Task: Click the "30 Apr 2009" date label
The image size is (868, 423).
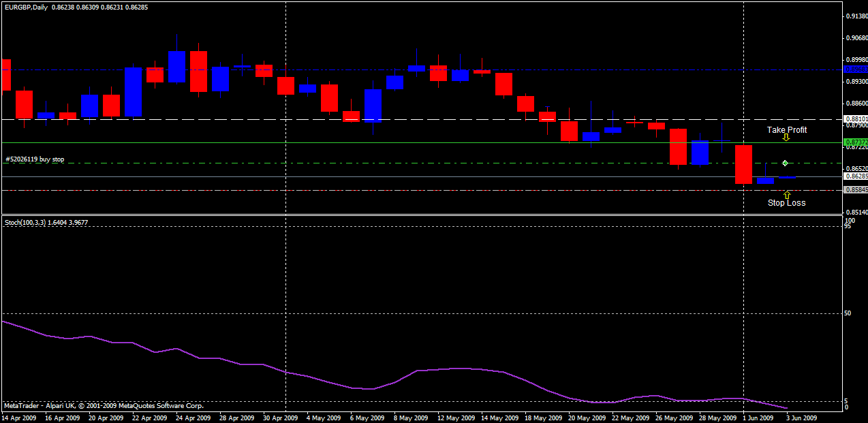Action: 281,418
